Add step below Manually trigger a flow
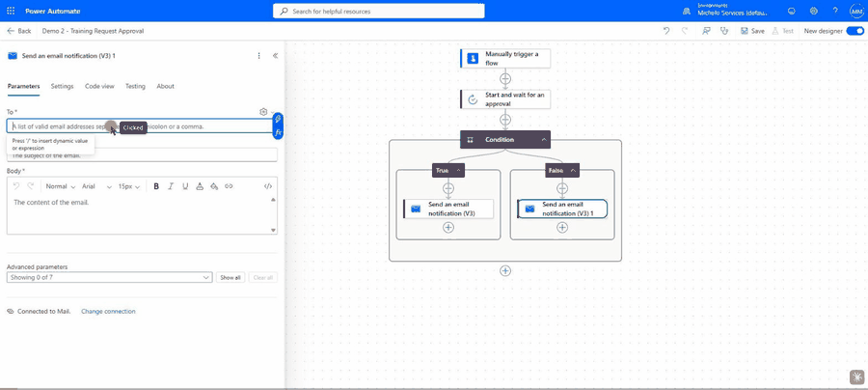Image resolution: width=868 pixels, height=390 pixels. coord(504,78)
